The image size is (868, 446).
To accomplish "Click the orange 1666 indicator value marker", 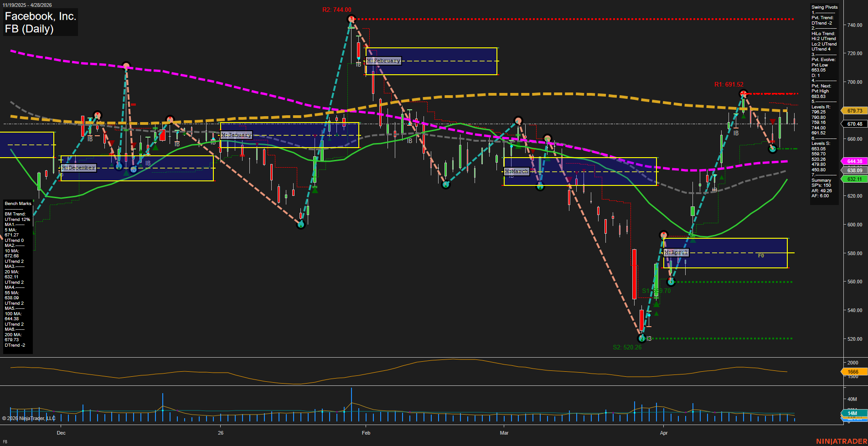I will click(852, 372).
